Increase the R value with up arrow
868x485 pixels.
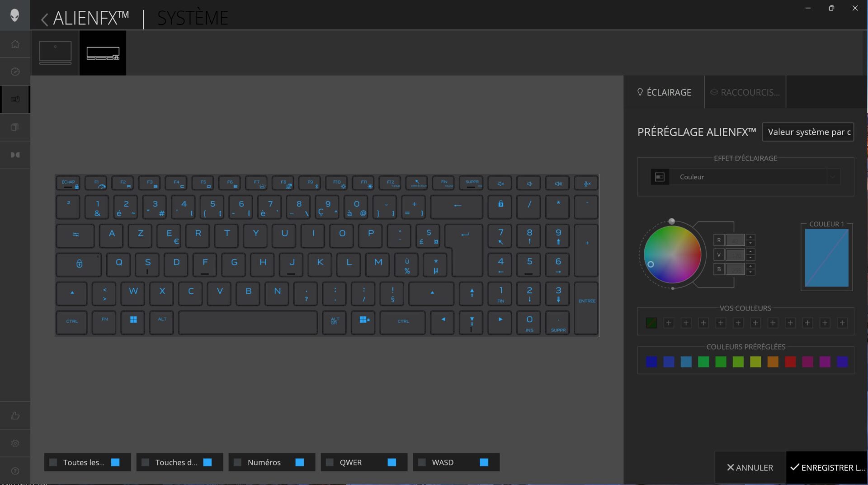(750, 237)
